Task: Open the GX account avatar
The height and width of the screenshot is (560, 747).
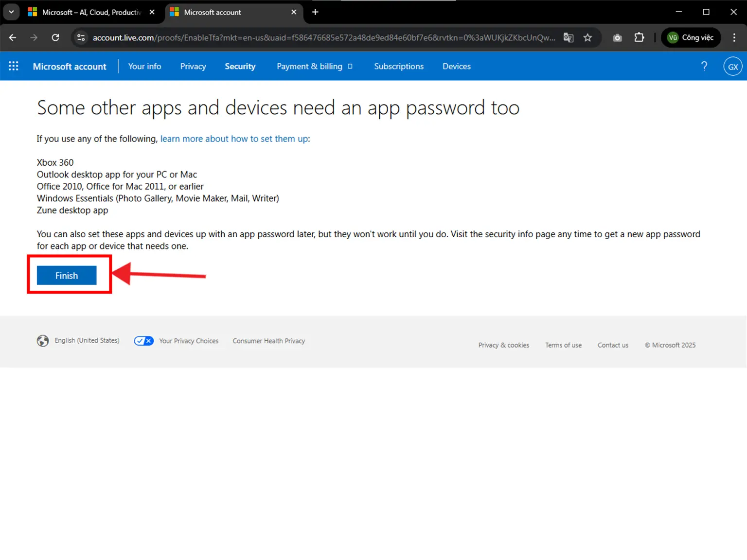Action: pyautogui.click(x=732, y=66)
